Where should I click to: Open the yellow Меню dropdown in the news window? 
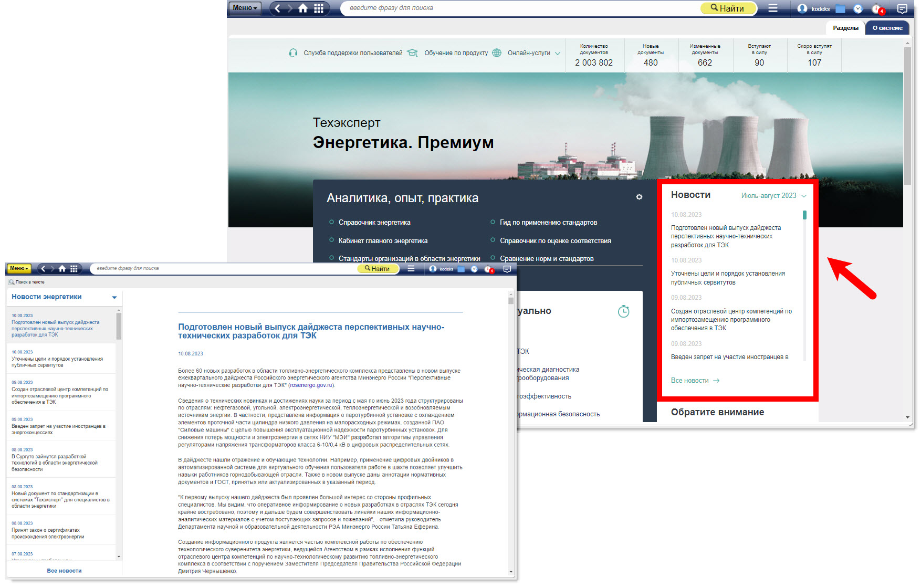click(19, 268)
